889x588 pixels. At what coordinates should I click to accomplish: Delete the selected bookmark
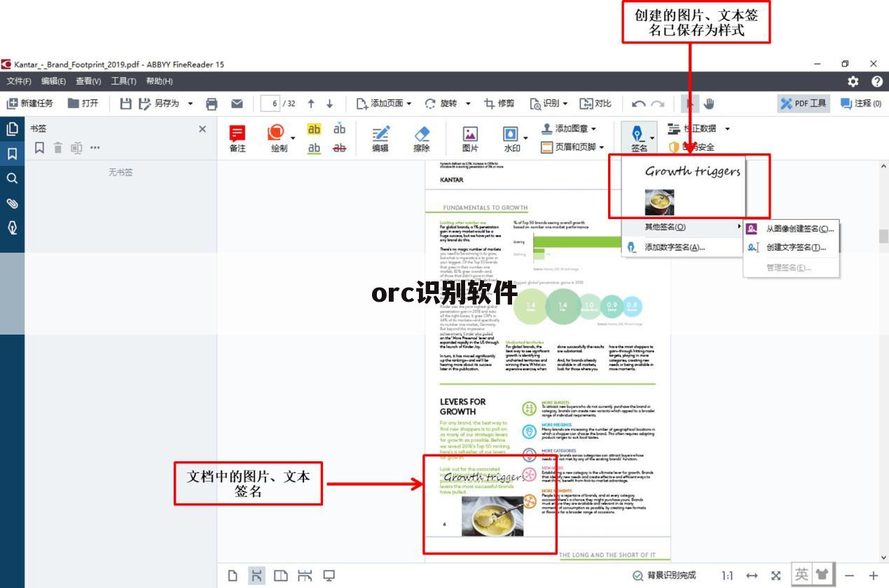click(58, 148)
